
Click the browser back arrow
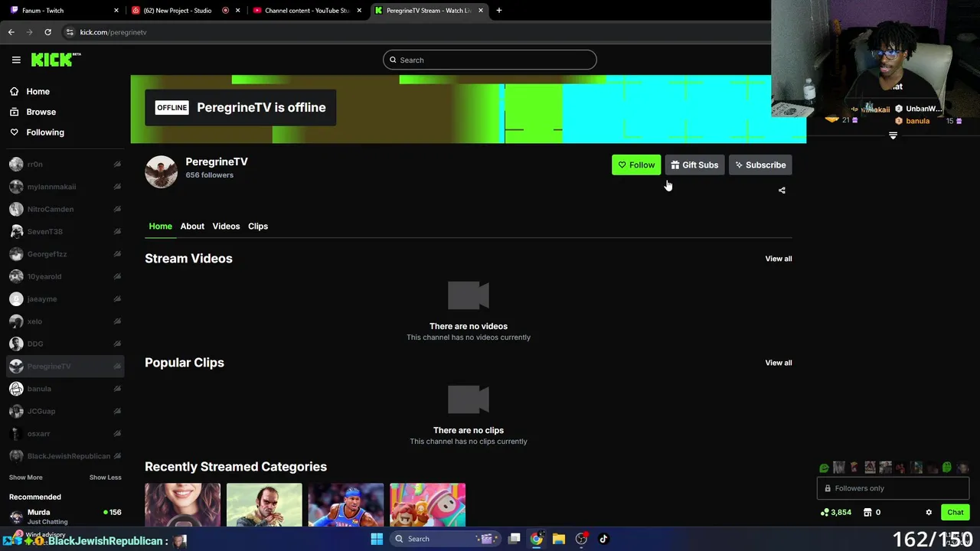point(11,32)
